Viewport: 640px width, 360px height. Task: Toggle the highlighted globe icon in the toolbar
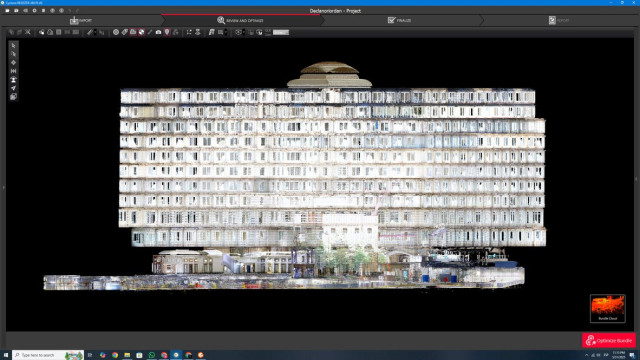(141, 32)
